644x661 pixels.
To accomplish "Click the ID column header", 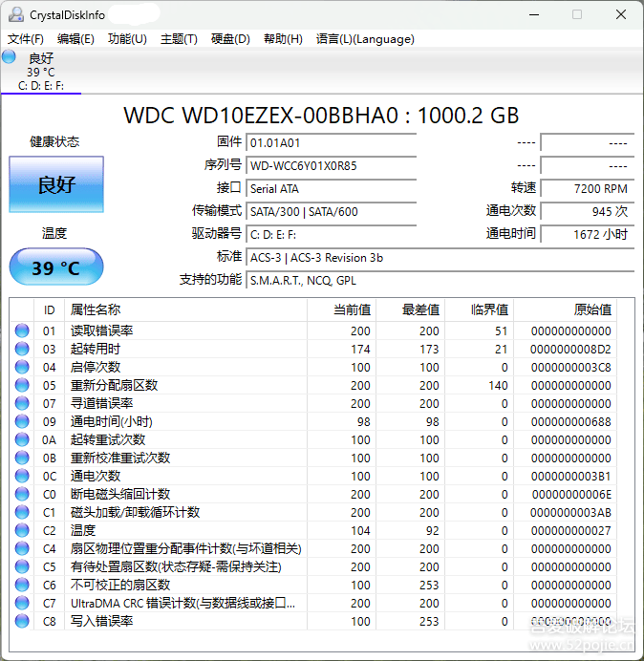I will [x=50, y=309].
